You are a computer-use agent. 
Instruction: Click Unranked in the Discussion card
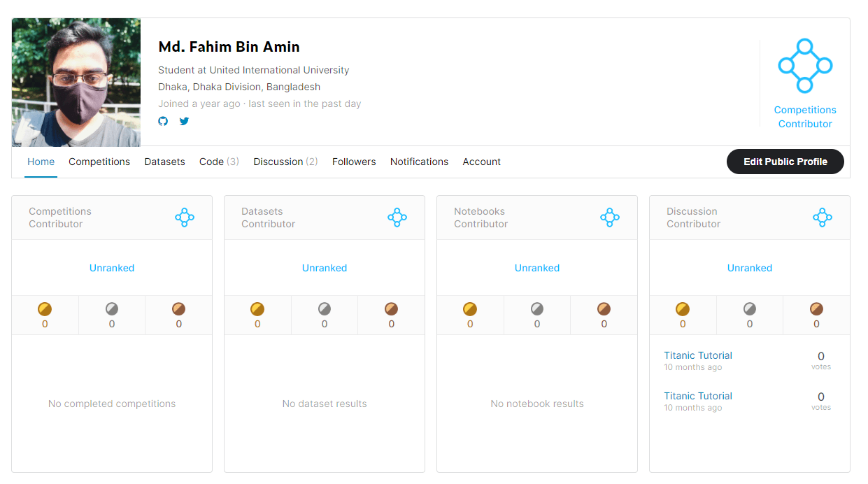(750, 268)
